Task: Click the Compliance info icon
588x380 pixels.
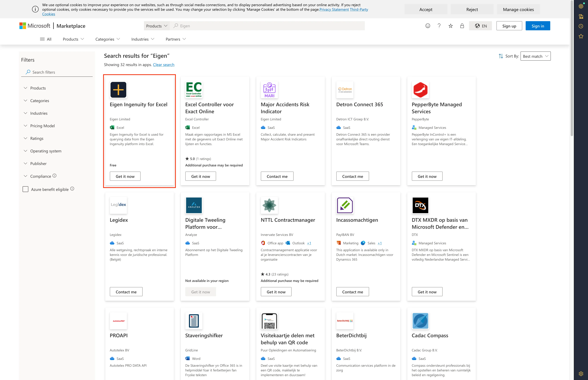Action: [54, 176]
